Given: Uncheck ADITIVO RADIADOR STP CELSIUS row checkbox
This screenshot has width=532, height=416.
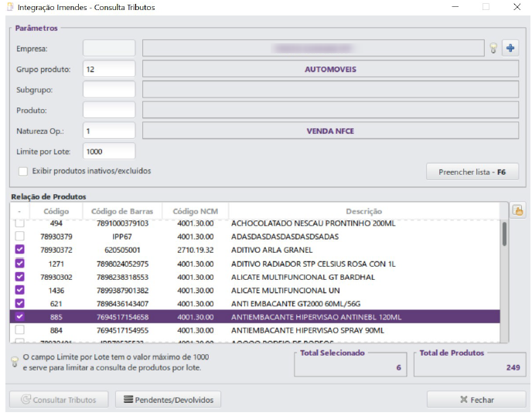Looking at the screenshot, I should click(x=19, y=263).
